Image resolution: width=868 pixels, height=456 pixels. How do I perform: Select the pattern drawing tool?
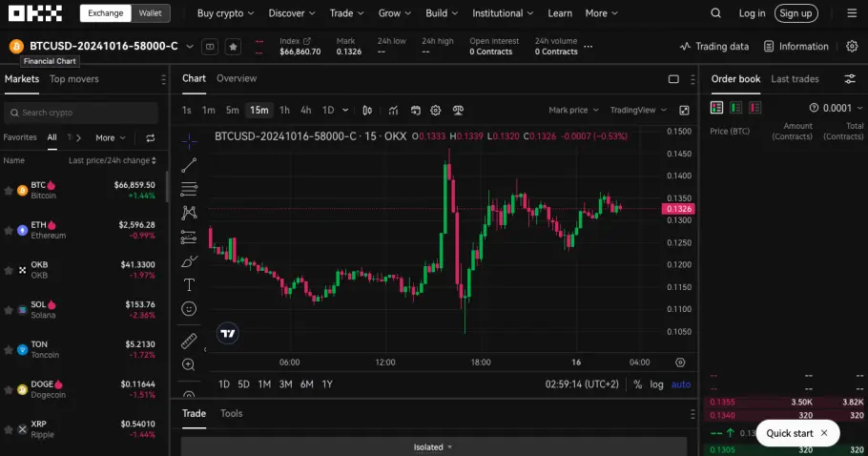189,213
